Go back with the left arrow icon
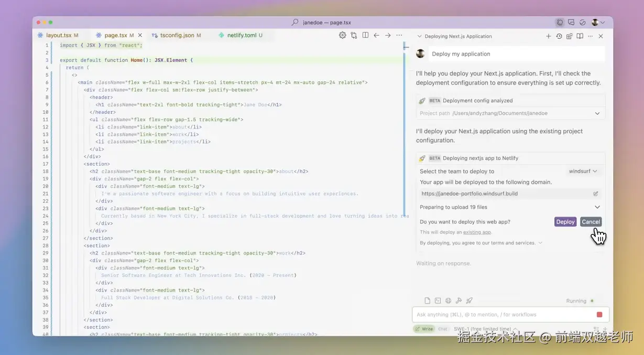The height and width of the screenshot is (355, 644). pos(376,35)
